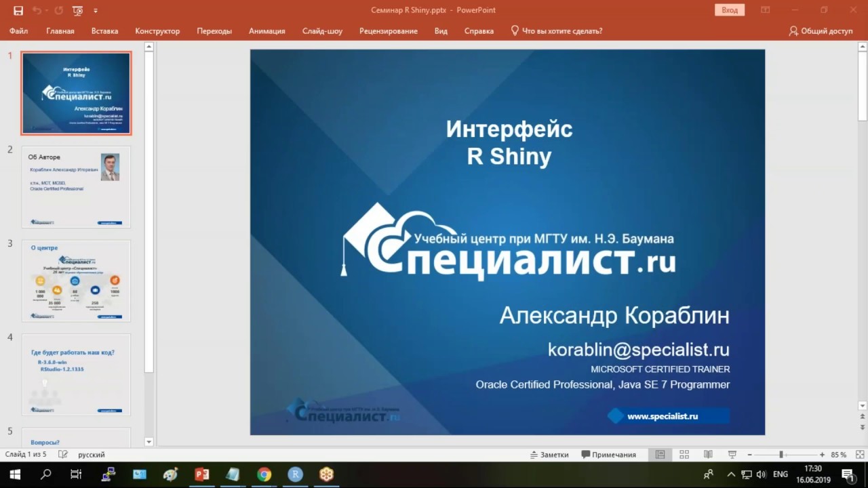Click the thumbnail pane scroll-up arrow

149,47
